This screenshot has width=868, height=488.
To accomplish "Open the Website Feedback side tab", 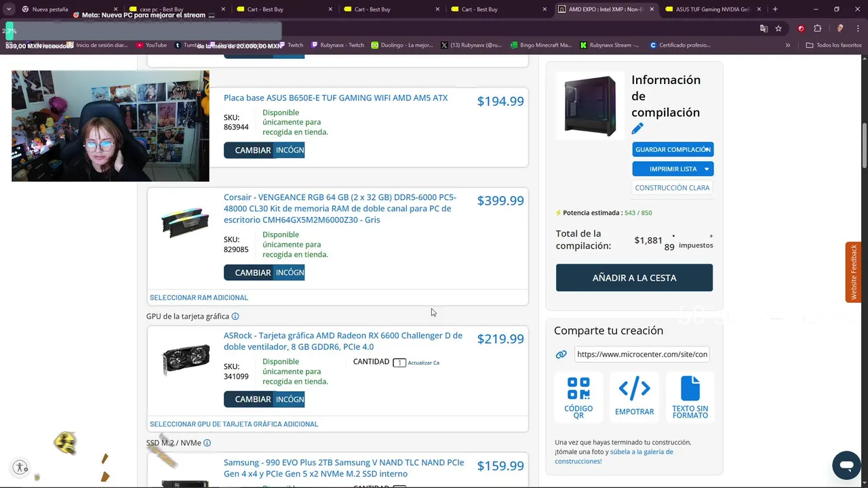I will [854, 272].
